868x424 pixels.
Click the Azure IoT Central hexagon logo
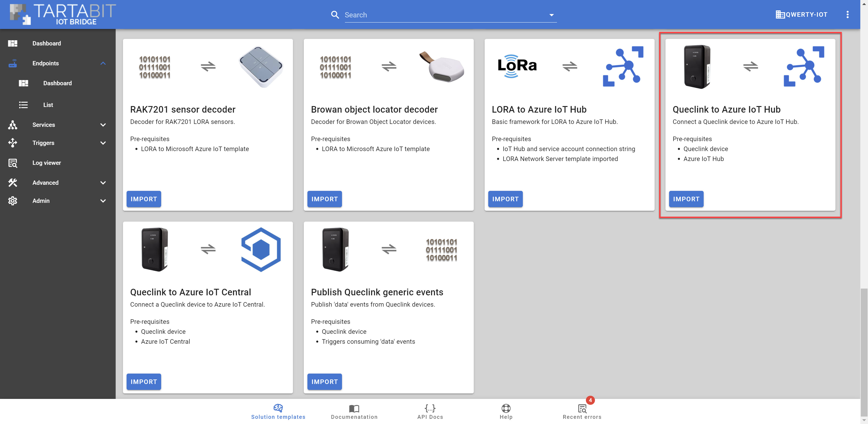261,249
